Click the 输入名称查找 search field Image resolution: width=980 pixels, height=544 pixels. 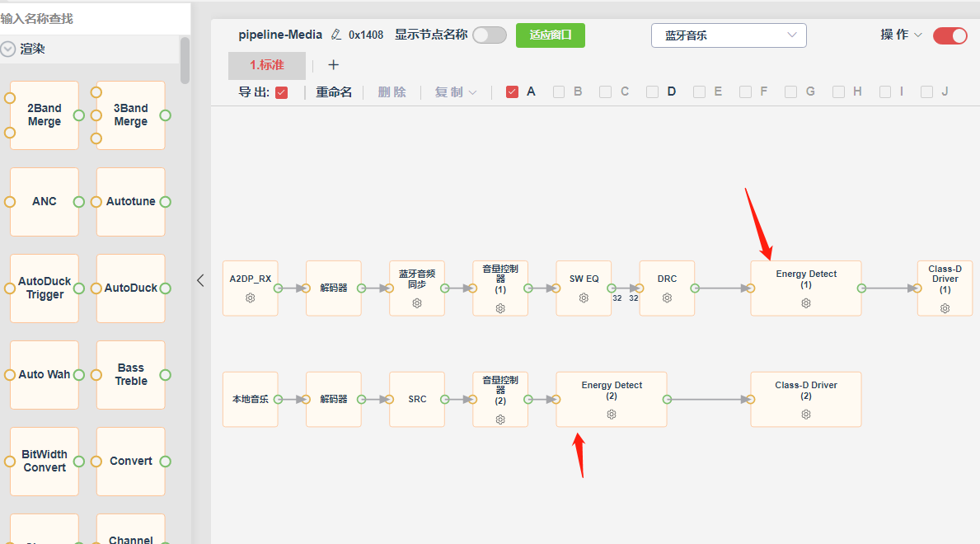tap(94, 19)
